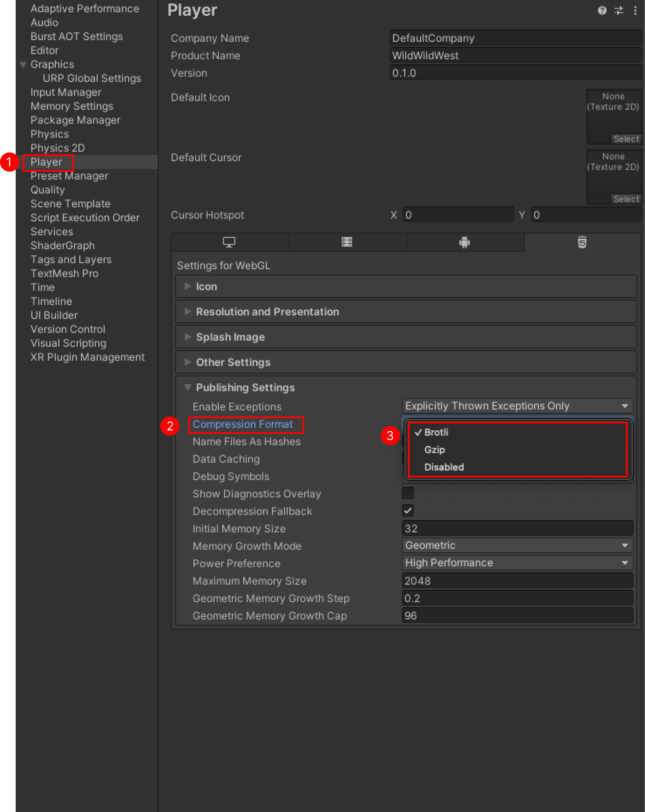This screenshot has width=645, height=812.
Task: Open ShaderGraph settings
Action: coord(63,245)
